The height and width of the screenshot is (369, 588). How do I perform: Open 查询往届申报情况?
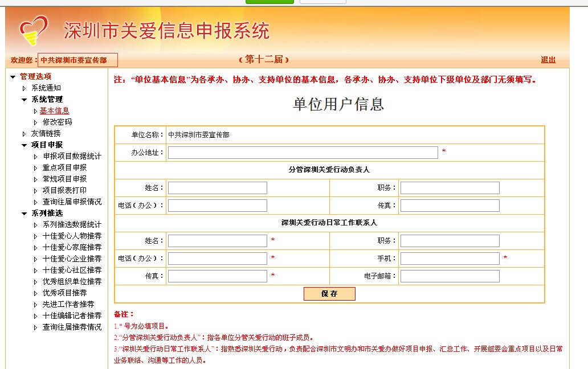pyautogui.click(x=72, y=202)
